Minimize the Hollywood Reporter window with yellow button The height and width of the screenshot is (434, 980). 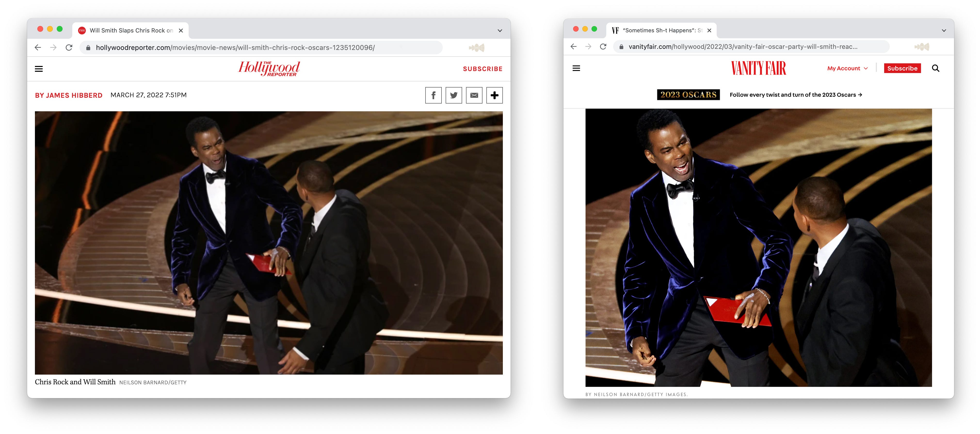(50, 29)
